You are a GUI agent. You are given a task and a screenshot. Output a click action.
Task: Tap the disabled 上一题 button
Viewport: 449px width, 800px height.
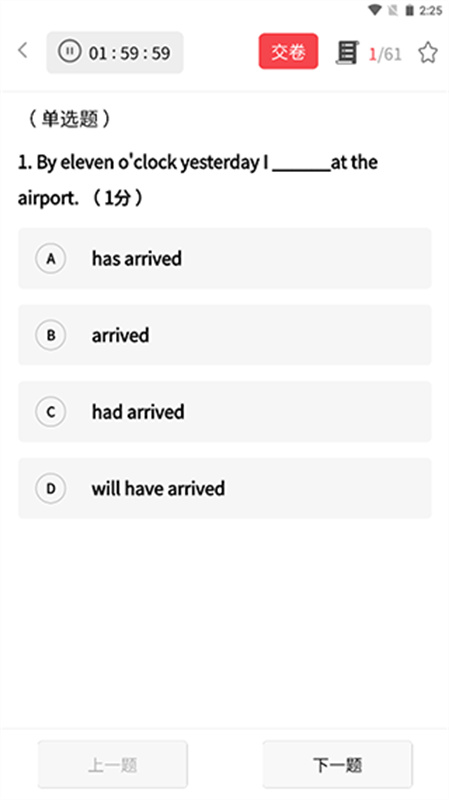click(112, 764)
